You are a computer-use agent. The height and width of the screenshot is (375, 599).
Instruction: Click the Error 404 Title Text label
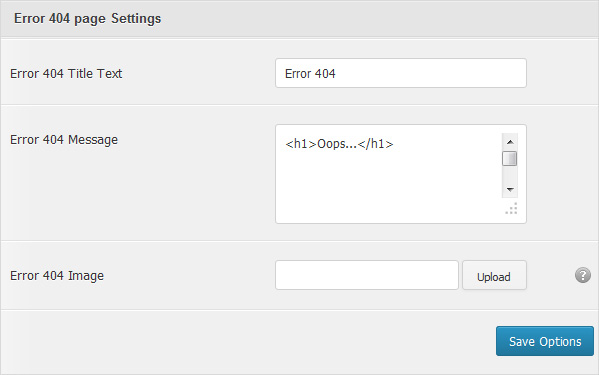66,73
